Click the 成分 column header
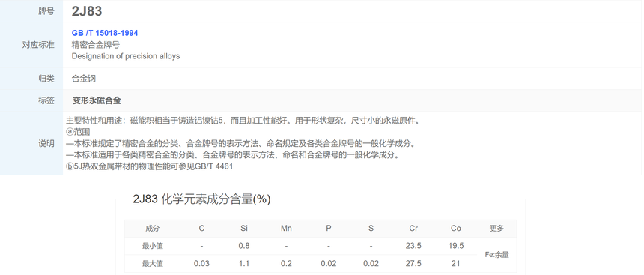 (x=152, y=228)
